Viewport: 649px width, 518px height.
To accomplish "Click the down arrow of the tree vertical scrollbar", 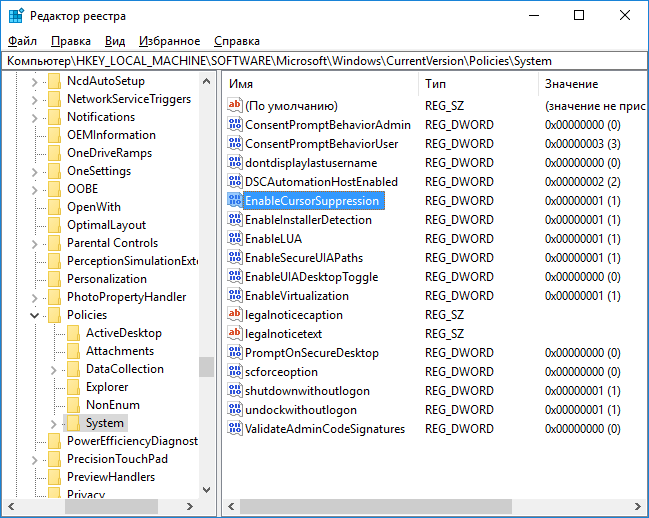I will click(206, 490).
